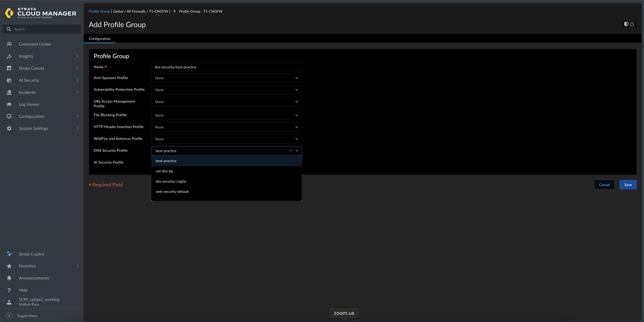Click into the Name input field
The image size is (644, 322).
[226, 67]
